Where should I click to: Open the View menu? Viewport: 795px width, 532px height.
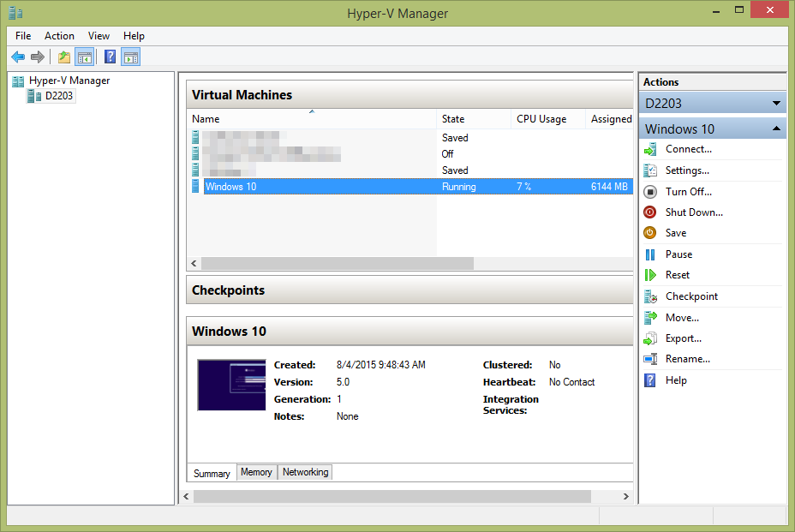click(99, 36)
